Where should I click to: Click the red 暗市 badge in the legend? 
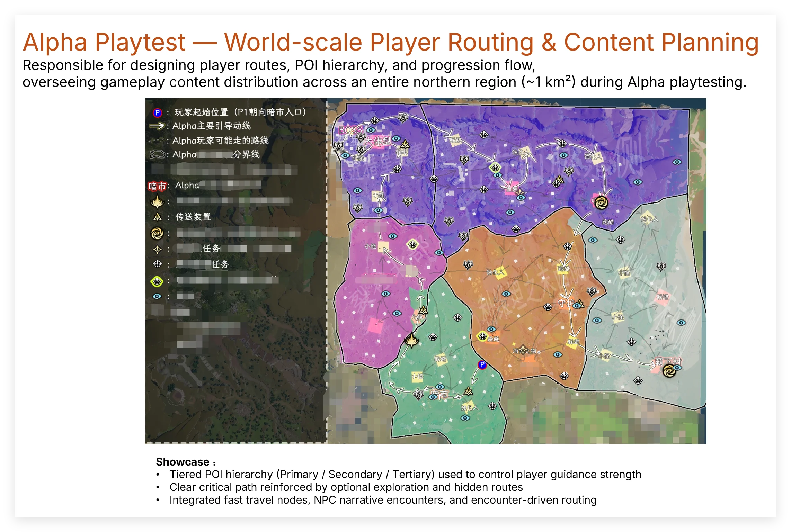157,186
